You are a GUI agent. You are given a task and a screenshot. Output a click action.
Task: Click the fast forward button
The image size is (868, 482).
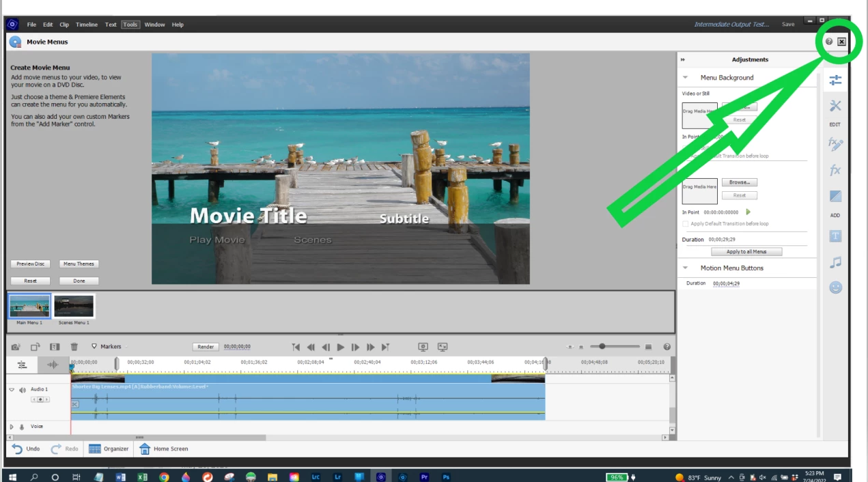371,347
